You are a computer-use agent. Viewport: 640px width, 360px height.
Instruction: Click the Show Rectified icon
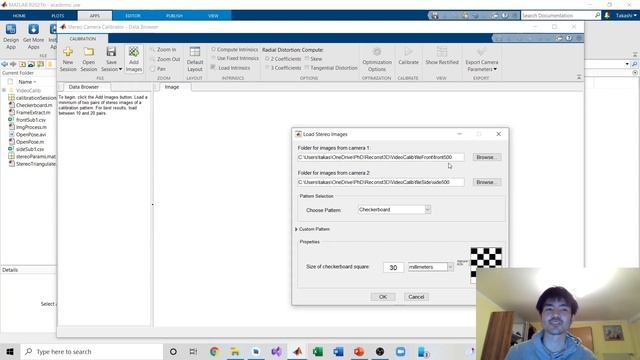442,52
